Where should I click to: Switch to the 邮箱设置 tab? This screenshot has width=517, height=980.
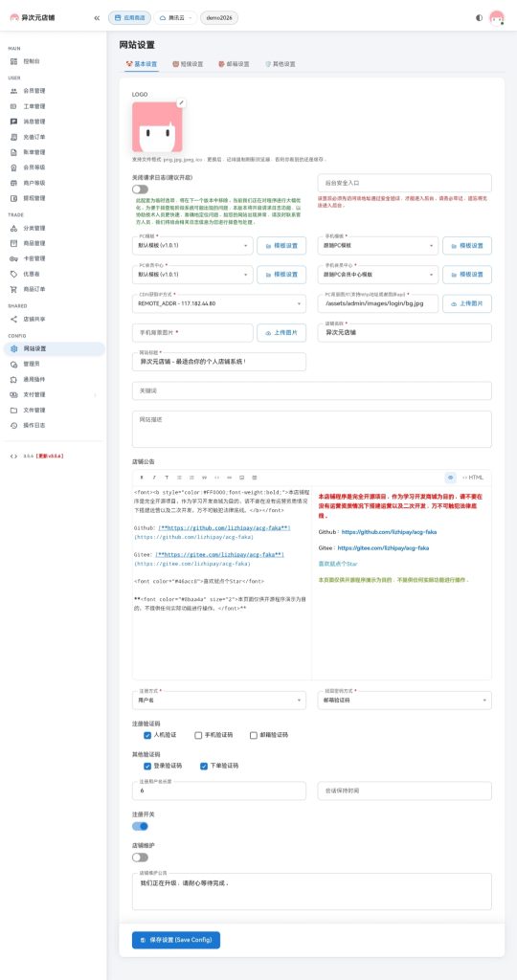coord(234,64)
